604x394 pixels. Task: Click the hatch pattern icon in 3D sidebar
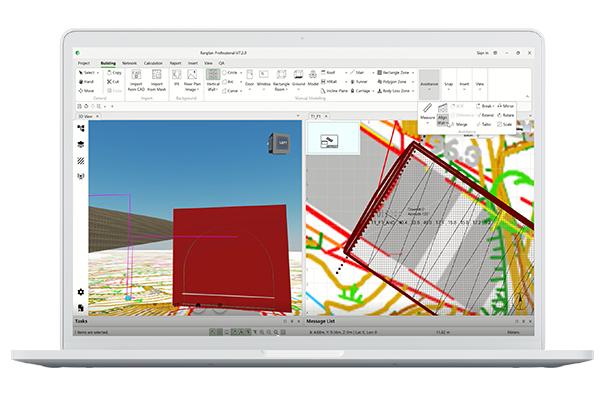point(81,161)
